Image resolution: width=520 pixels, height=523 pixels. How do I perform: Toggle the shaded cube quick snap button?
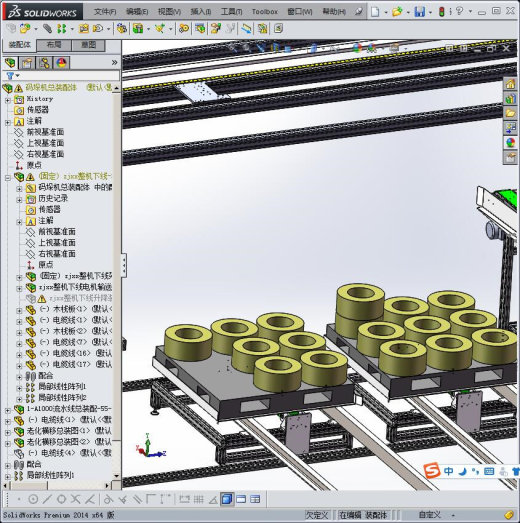tap(227, 499)
